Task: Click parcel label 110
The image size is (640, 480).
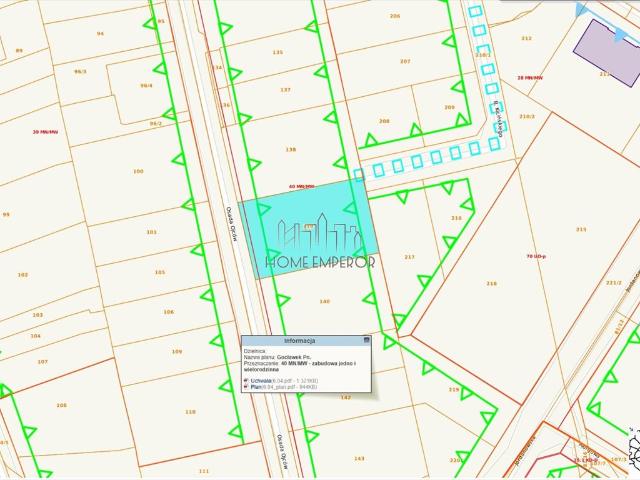Action: click(x=190, y=412)
